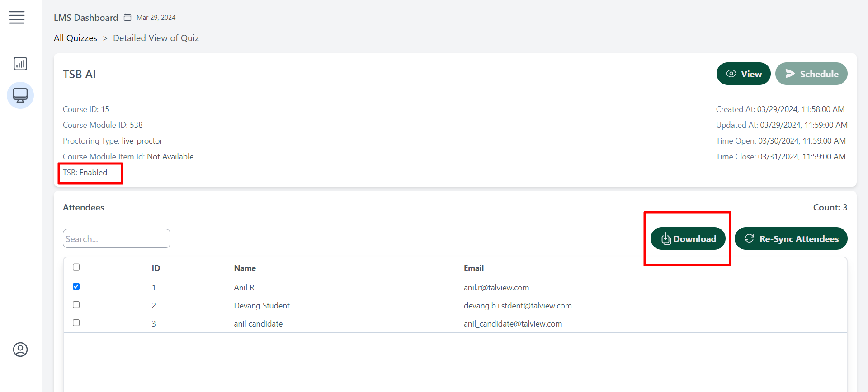Click the attendees Search field
Image resolution: width=868 pixels, height=392 pixels.
[117, 238]
